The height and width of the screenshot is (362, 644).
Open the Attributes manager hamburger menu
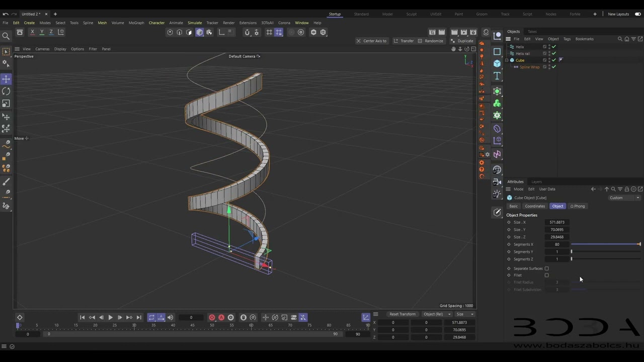(x=508, y=189)
